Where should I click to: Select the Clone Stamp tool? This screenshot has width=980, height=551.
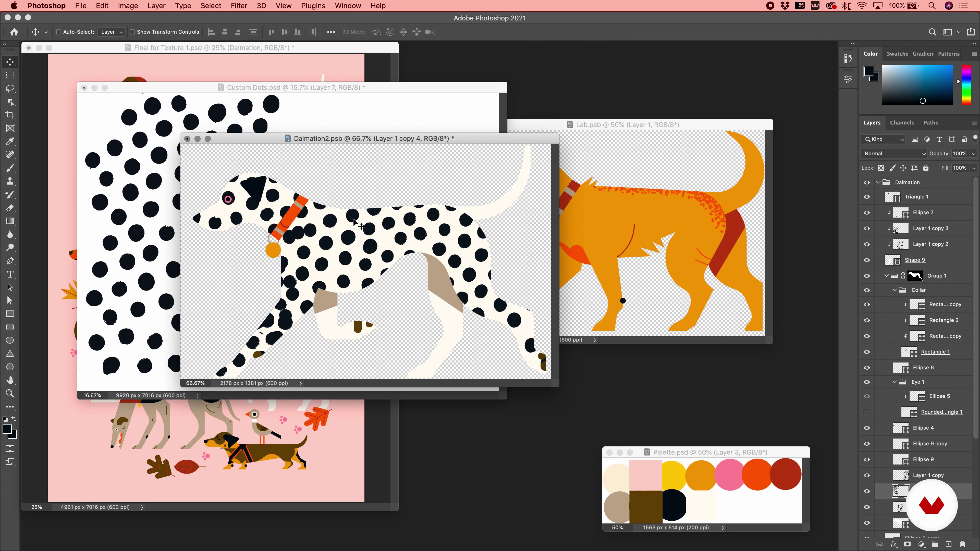pos(10,181)
